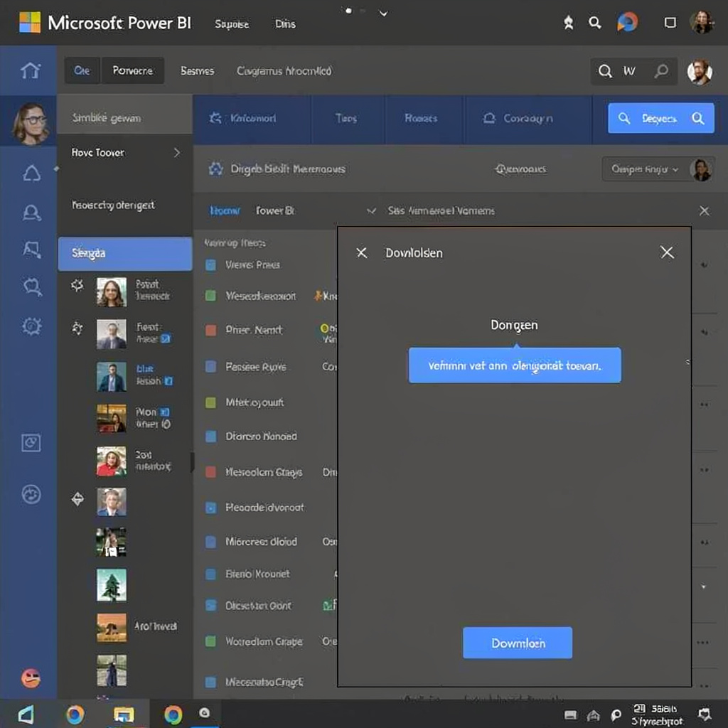Image resolution: width=728 pixels, height=728 pixels.
Task: Click the magnifier beside the 'W' search text
Action: click(x=605, y=71)
